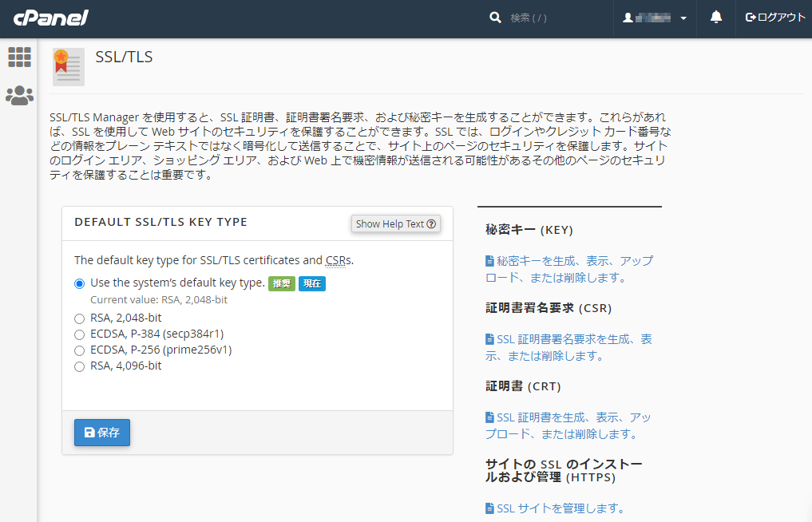The image size is (812, 522).
Task: Open SSL 証明書を生成 certificate link
Action: tap(568, 425)
